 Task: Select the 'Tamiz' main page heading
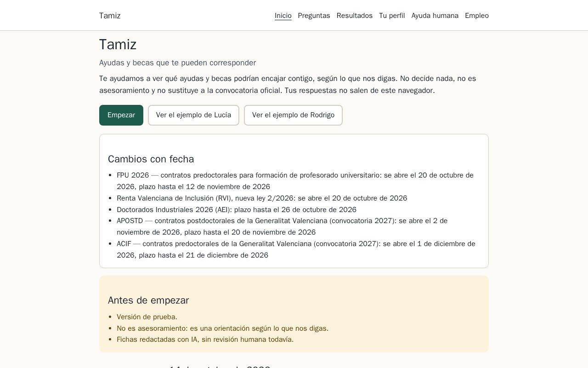[x=118, y=45]
